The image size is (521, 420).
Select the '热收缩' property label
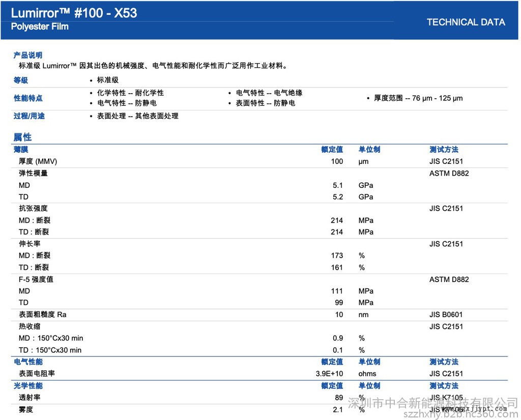[30, 326]
